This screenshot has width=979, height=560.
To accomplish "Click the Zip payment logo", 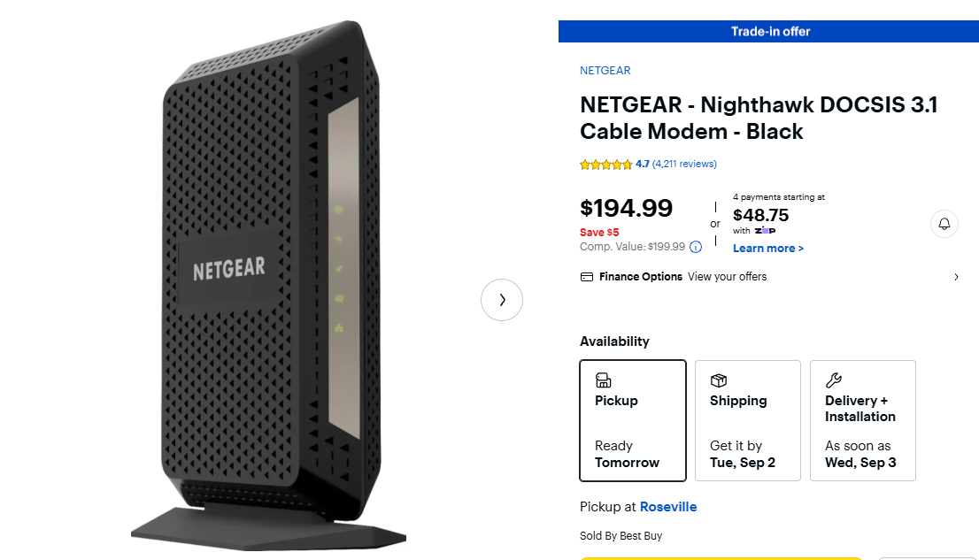I will tap(765, 230).
